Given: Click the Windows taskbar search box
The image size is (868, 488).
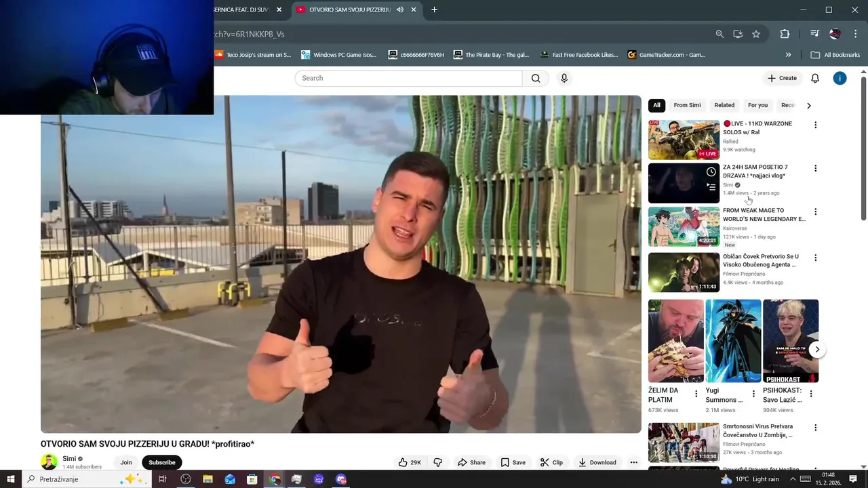Looking at the screenshot, I should [86, 479].
